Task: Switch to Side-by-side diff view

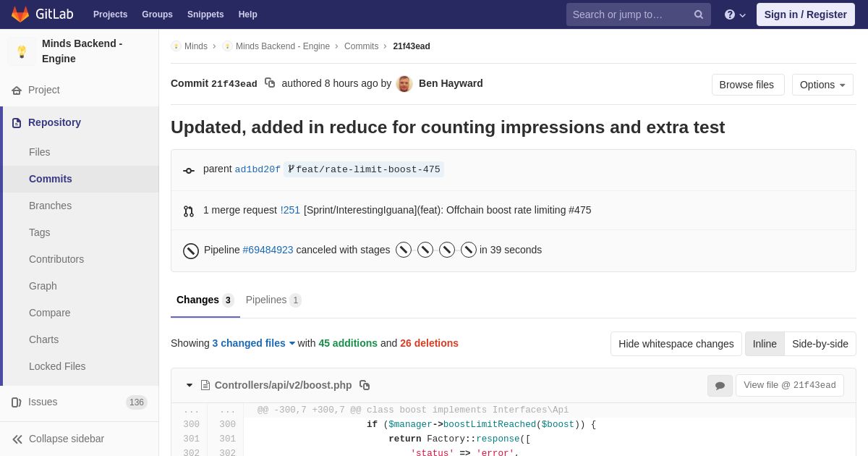Action: (x=820, y=344)
